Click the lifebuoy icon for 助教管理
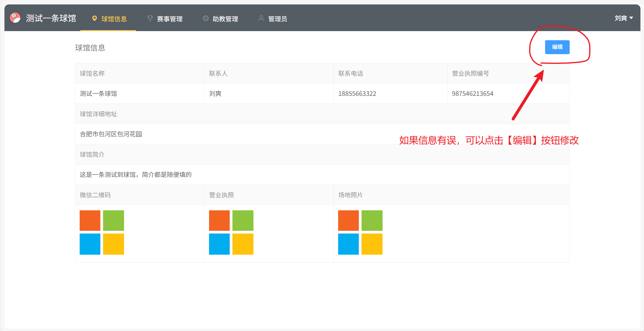This screenshot has width=644, height=331. [205, 18]
